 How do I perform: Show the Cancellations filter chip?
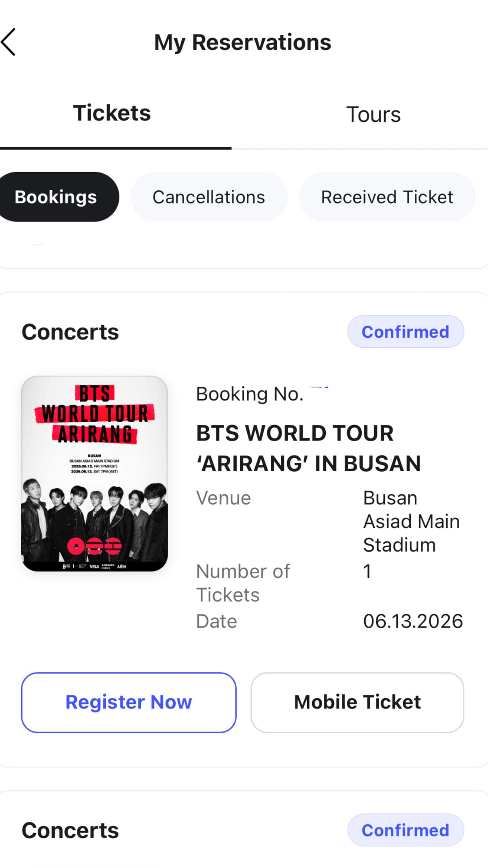[x=209, y=197]
